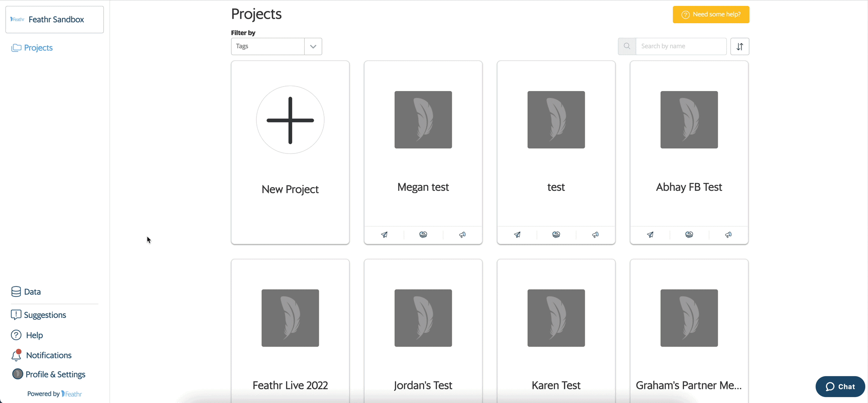
Task: Click the Search by name field
Action: 681,46
